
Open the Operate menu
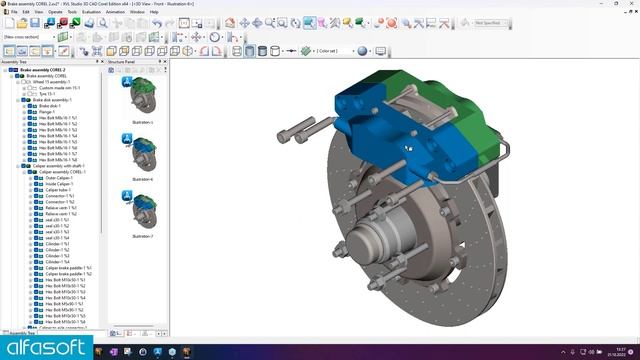click(x=55, y=12)
